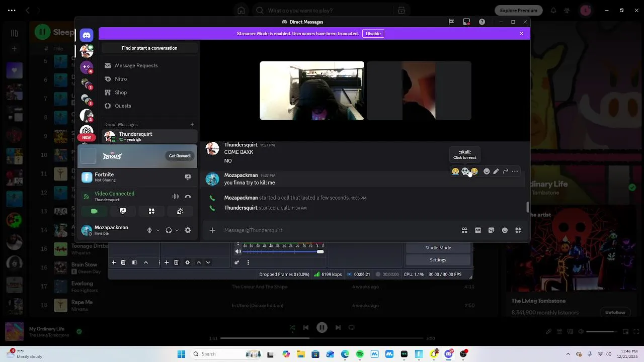The width and height of the screenshot is (644, 362).
Task: Click the pencil edit message icon
Action: click(496, 171)
